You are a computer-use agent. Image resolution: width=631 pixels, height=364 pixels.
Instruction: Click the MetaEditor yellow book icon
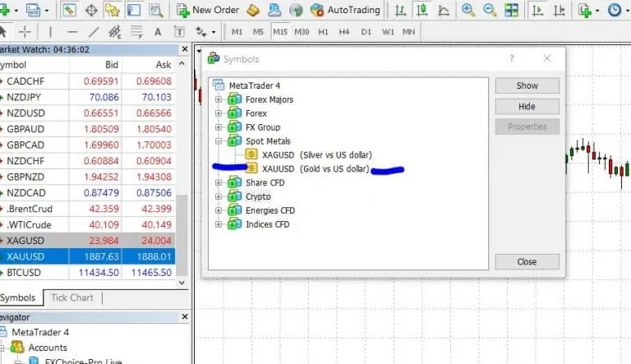click(253, 10)
